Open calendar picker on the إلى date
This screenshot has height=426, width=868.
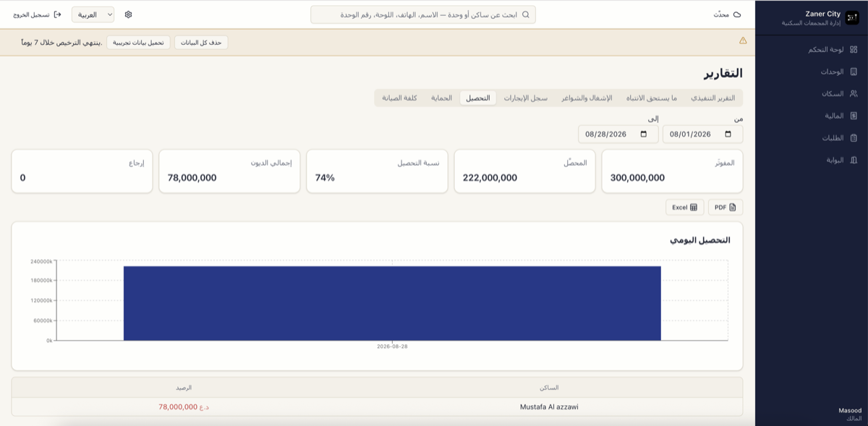point(644,135)
